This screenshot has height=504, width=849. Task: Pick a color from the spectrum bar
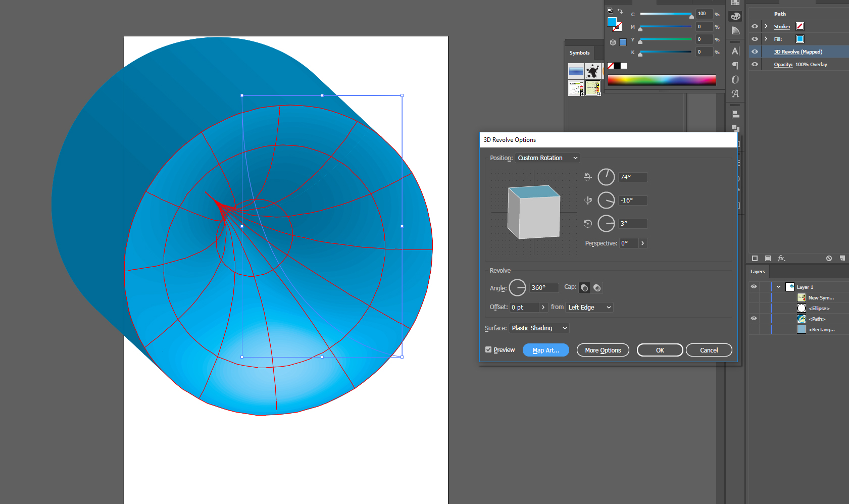pyautogui.click(x=661, y=80)
